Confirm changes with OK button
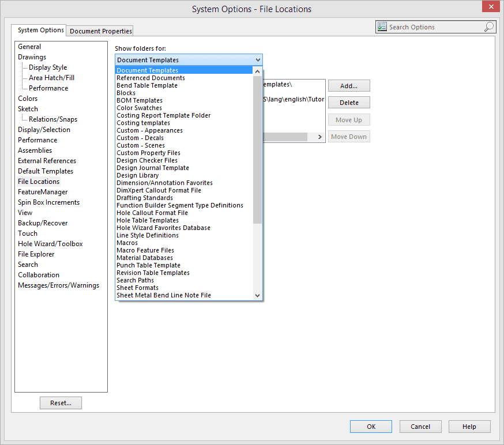 371,427
